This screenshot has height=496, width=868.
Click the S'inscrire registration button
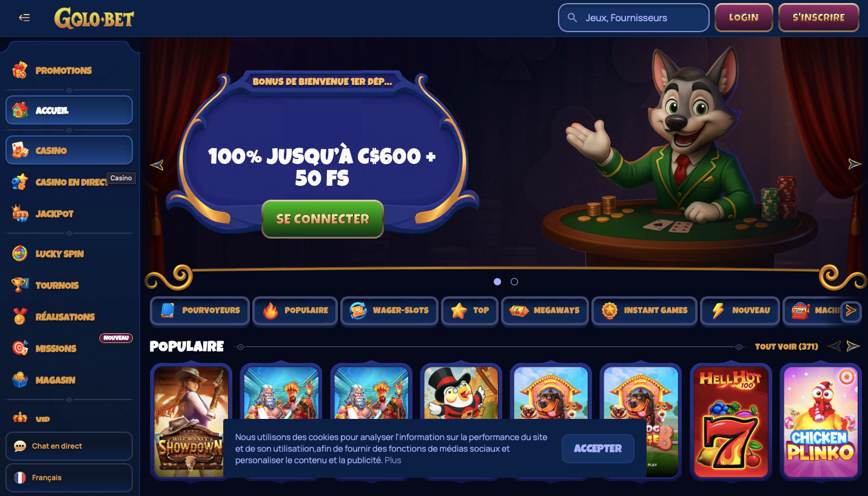[819, 18]
